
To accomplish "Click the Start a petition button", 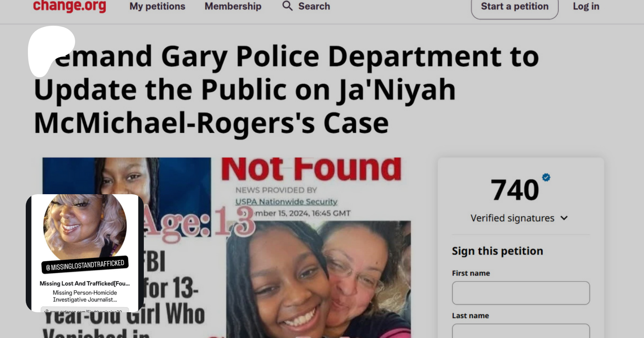I will pos(514,7).
